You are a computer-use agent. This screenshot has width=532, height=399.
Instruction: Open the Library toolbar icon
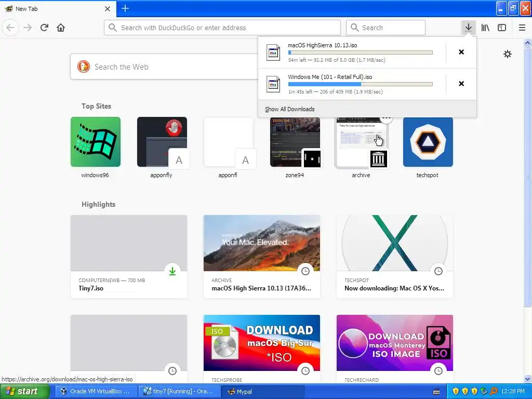coord(485,28)
